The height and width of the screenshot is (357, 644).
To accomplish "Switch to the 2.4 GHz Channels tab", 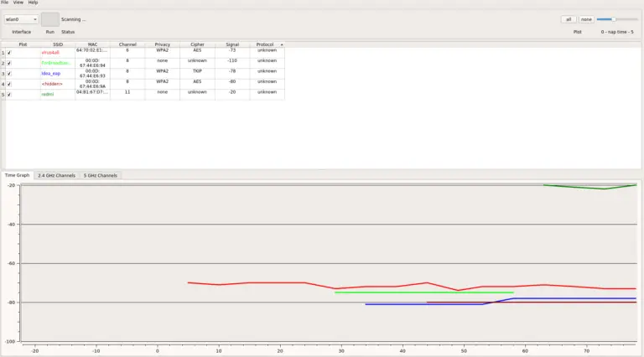I will pyautogui.click(x=56, y=175).
